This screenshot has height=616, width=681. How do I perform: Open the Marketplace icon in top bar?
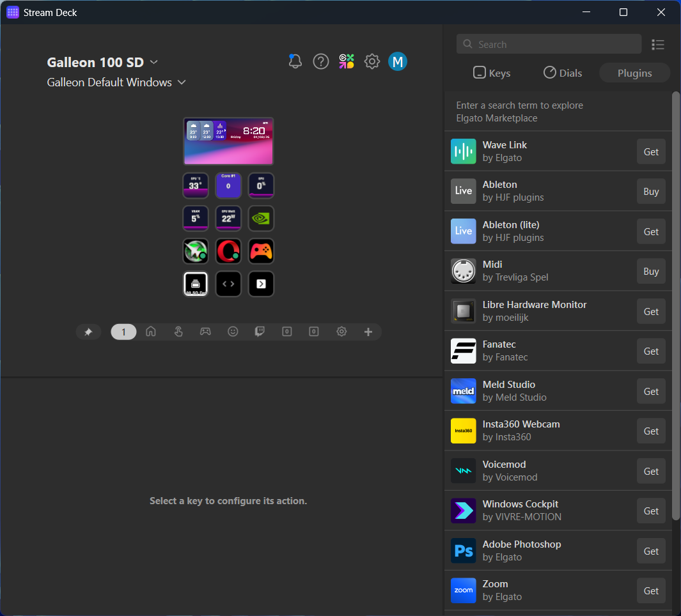coord(346,61)
